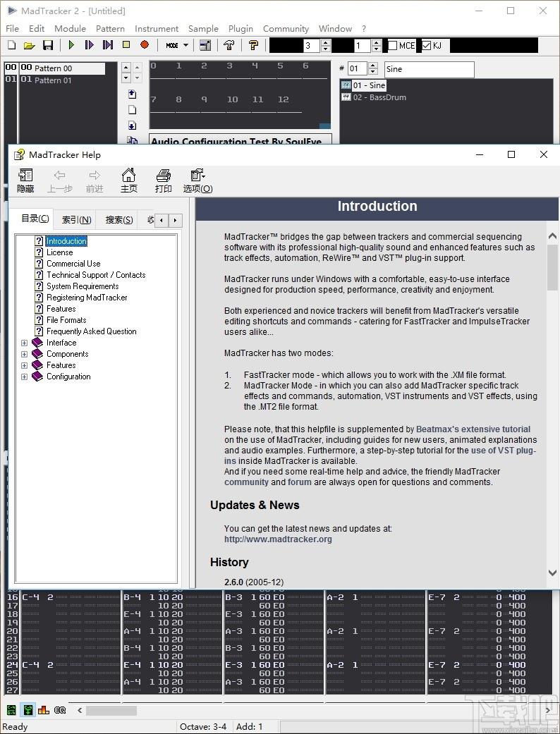
Task: Expand the Features book node
Action: point(25,365)
